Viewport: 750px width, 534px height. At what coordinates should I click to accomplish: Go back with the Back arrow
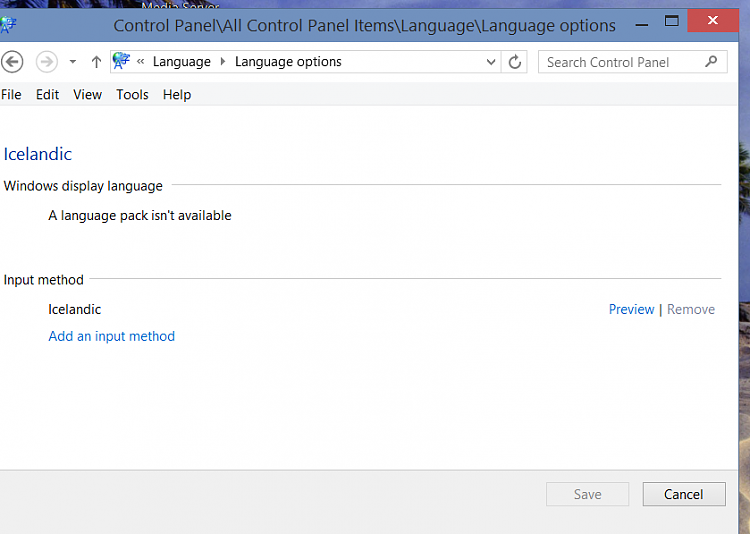point(12,62)
